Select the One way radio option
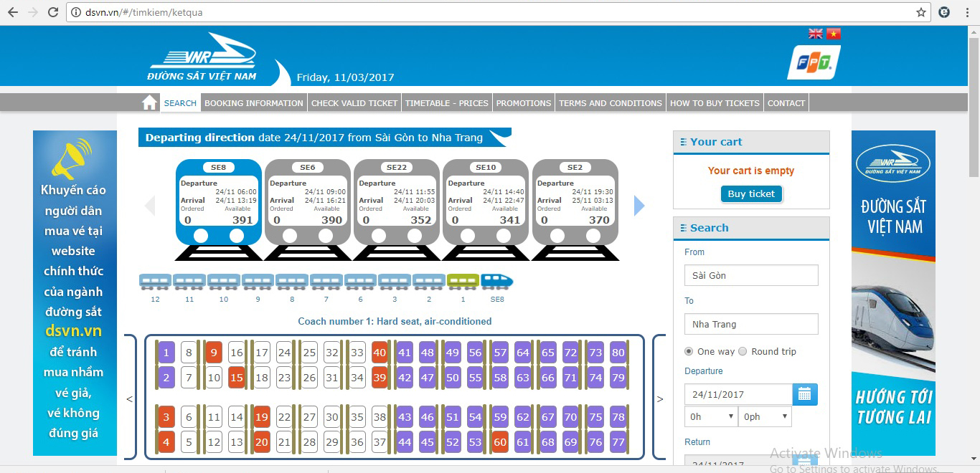Viewport: 980px width, 473px height. pyautogui.click(x=689, y=351)
